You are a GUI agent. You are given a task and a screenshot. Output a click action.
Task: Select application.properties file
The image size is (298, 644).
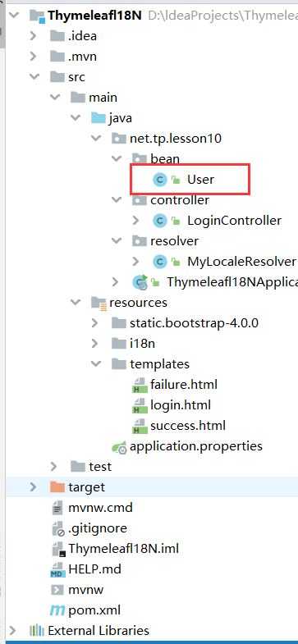coord(196,446)
